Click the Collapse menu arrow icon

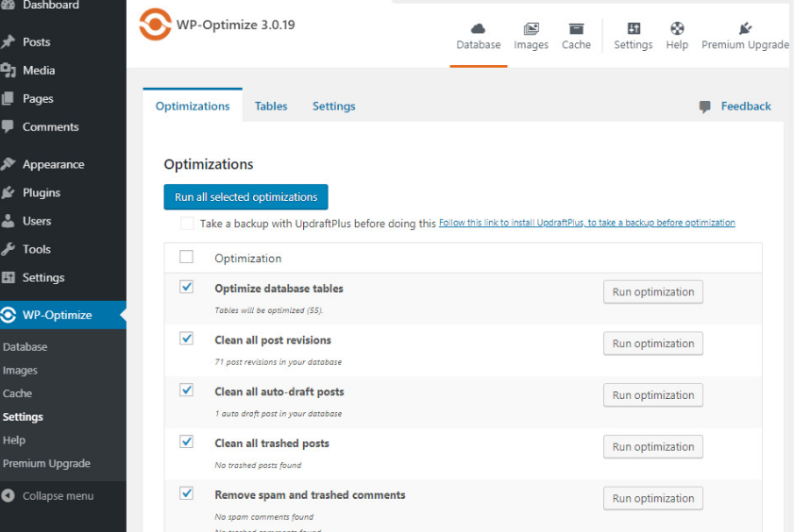point(8,495)
